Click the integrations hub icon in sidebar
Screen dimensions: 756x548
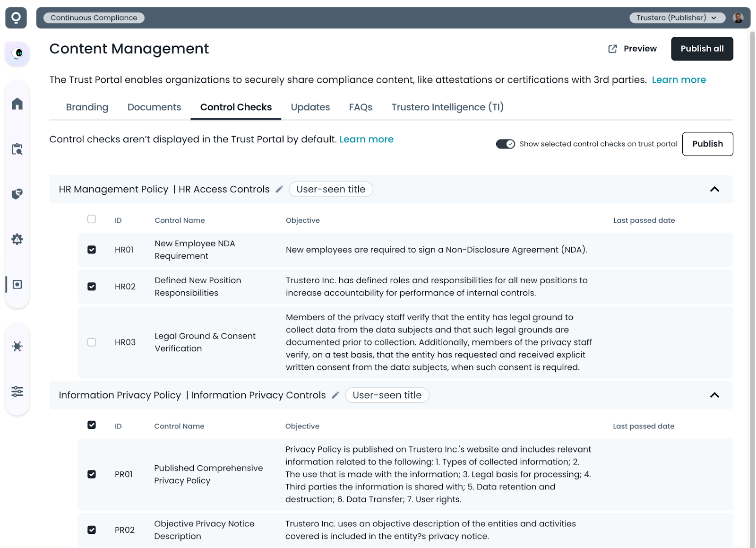pyautogui.click(x=17, y=346)
